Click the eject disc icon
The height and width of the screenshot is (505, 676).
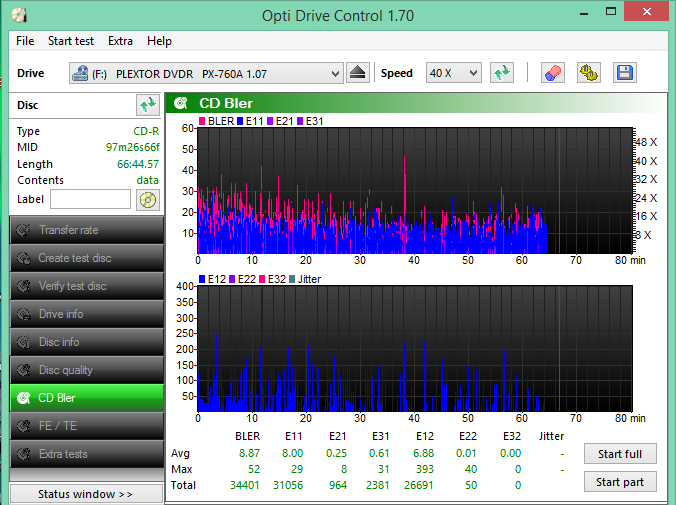(357, 72)
